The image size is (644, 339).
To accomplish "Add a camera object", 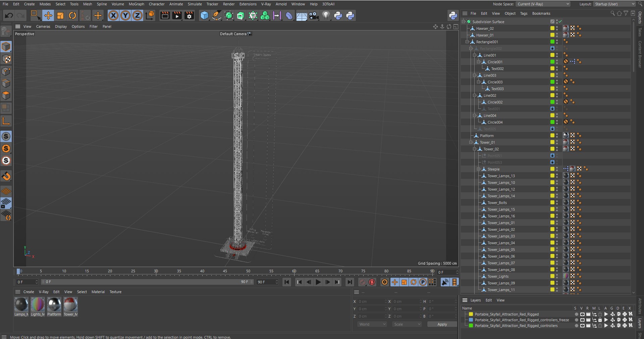I will pyautogui.click(x=314, y=15).
